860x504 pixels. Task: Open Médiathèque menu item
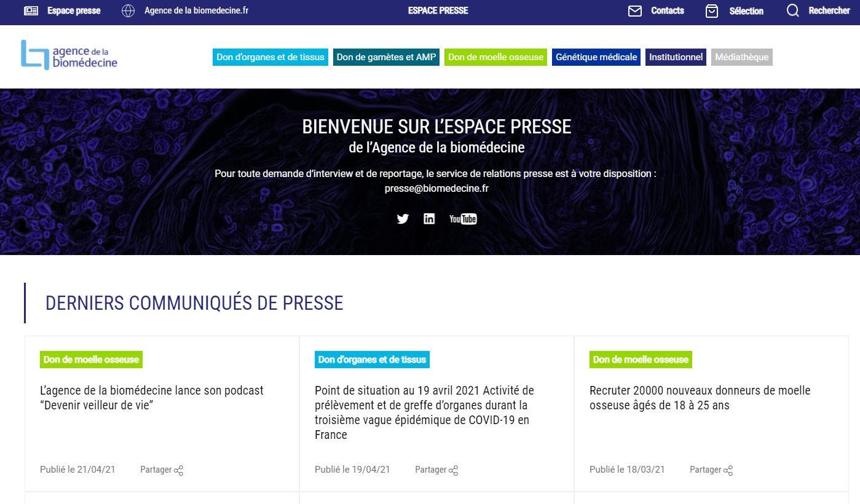pos(742,57)
